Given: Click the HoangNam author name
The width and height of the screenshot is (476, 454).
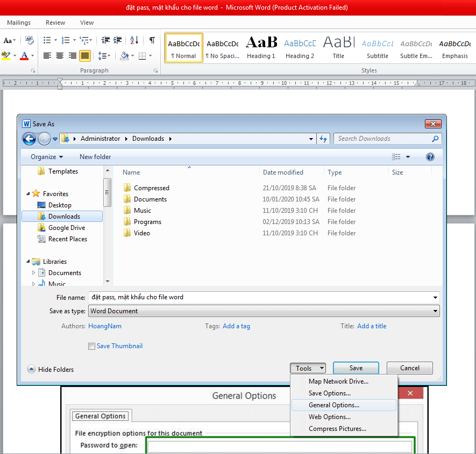Looking at the screenshot, I should click(105, 326).
